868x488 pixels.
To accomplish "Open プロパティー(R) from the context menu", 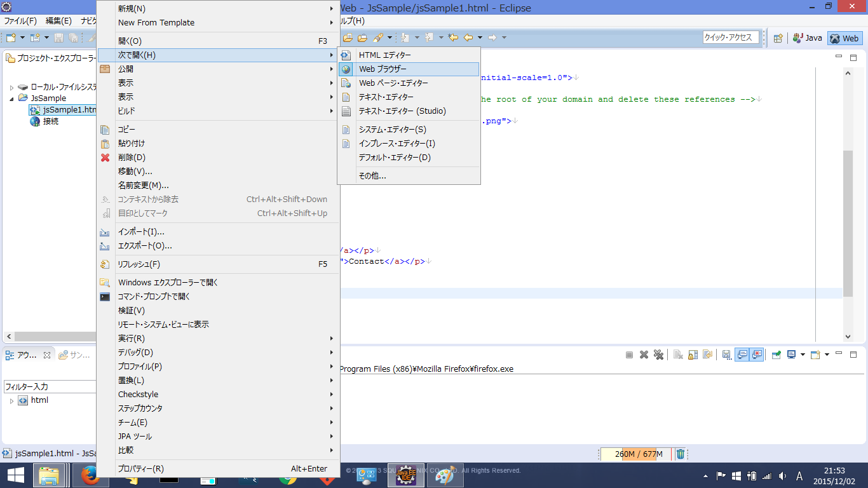I will pyautogui.click(x=218, y=469).
